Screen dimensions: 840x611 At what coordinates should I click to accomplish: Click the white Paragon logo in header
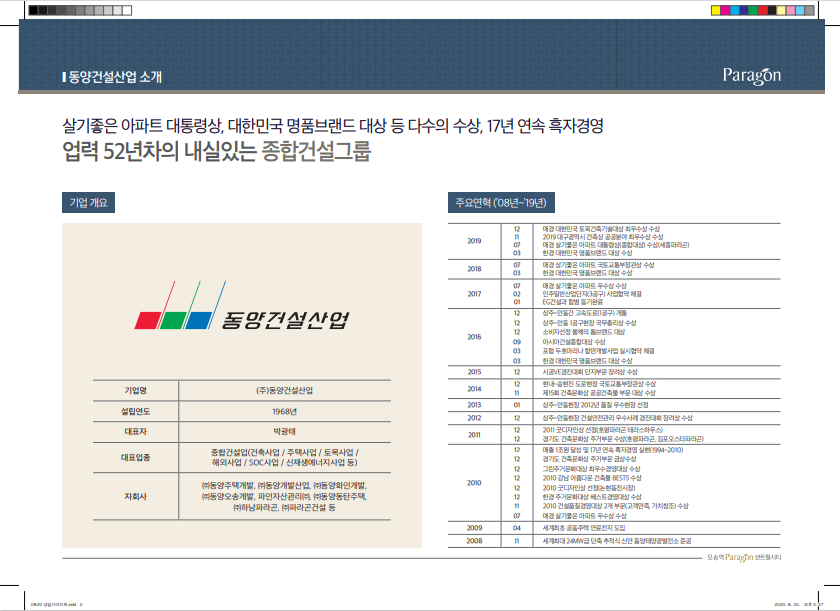tap(752, 76)
